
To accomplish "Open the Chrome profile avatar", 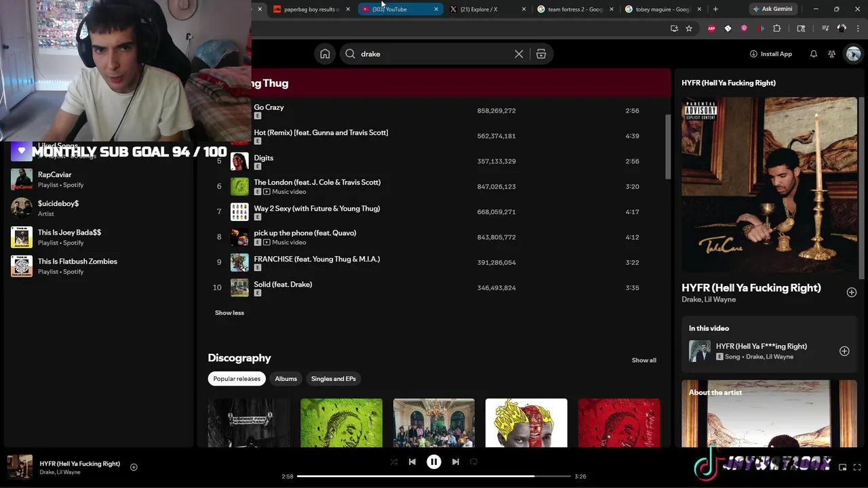I will (x=842, y=28).
